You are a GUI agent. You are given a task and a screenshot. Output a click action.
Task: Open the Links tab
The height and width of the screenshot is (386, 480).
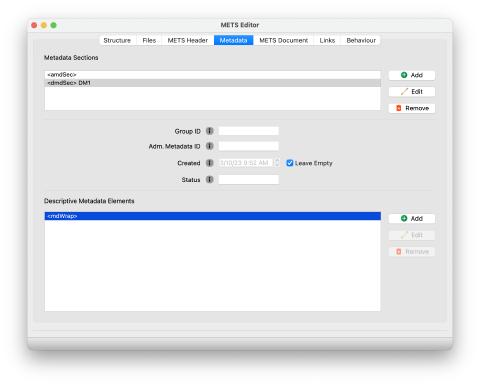pos(327,40)
